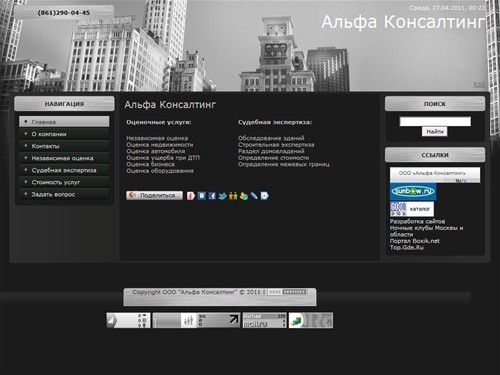Share via the LiveJournal pencil icon
Image resolution: width=500 pixels, height=375 pixels.
coord(254,196)
